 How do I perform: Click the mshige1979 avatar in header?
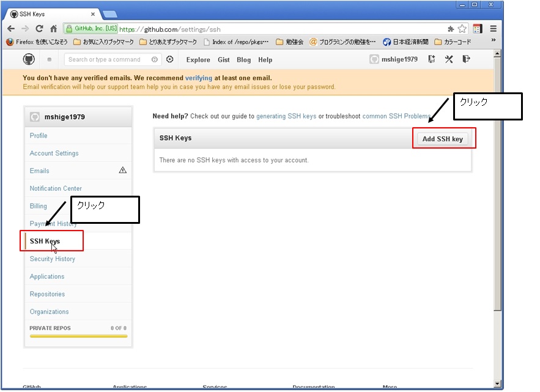coord(374,59)
